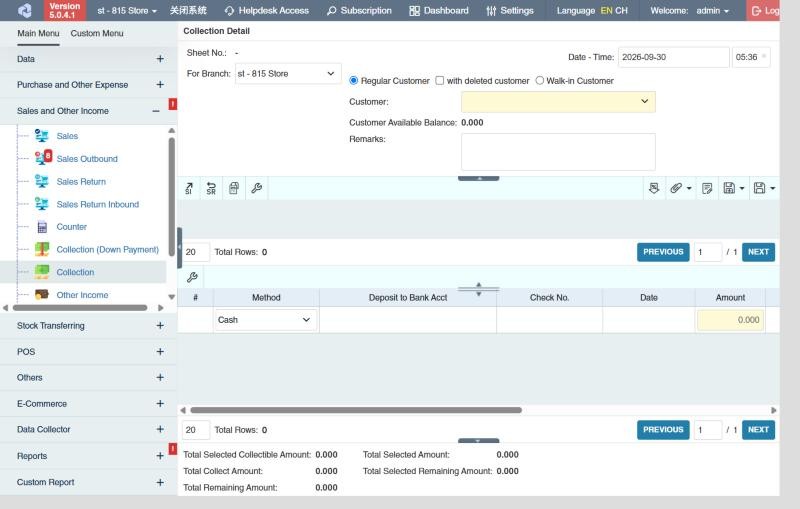Click the Log out button

point(763,10)
